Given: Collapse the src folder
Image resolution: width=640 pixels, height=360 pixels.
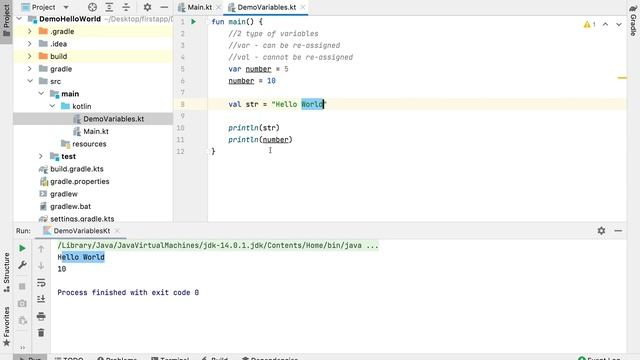Looking at the screenshot, I should (x=30, y=81).
